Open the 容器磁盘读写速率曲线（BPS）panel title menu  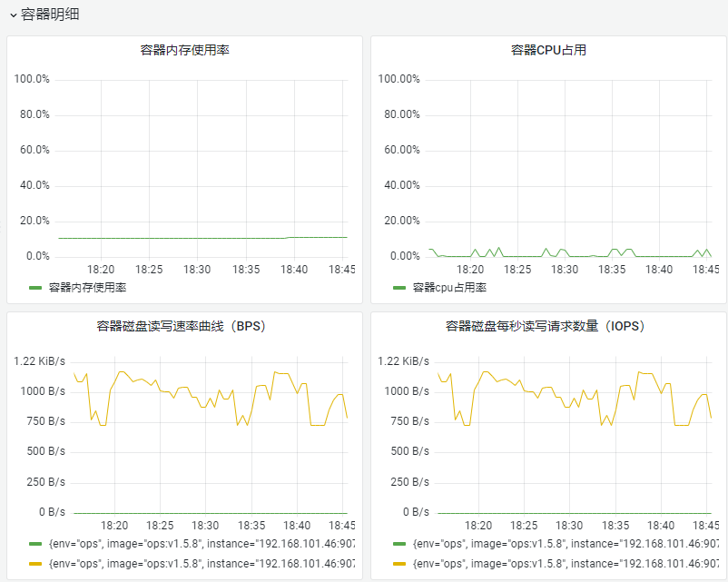(184, 326)
